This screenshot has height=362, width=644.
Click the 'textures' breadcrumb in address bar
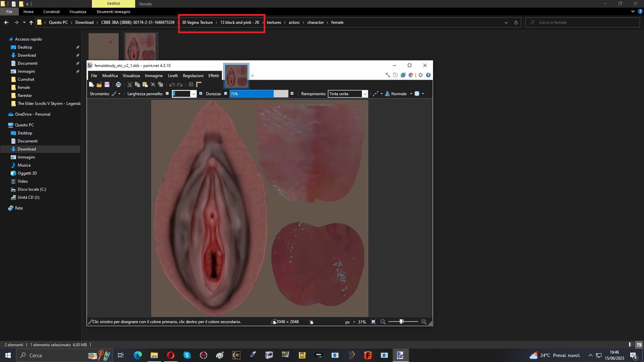[274, 22]
